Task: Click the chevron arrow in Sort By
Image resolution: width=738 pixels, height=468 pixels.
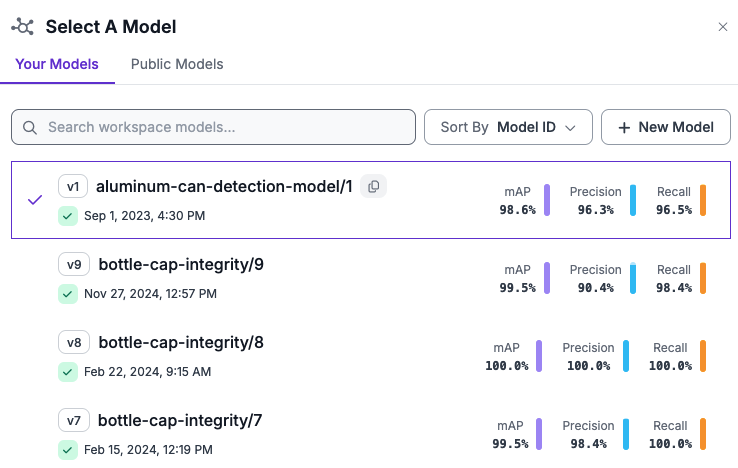Action: tap(571, 128)
